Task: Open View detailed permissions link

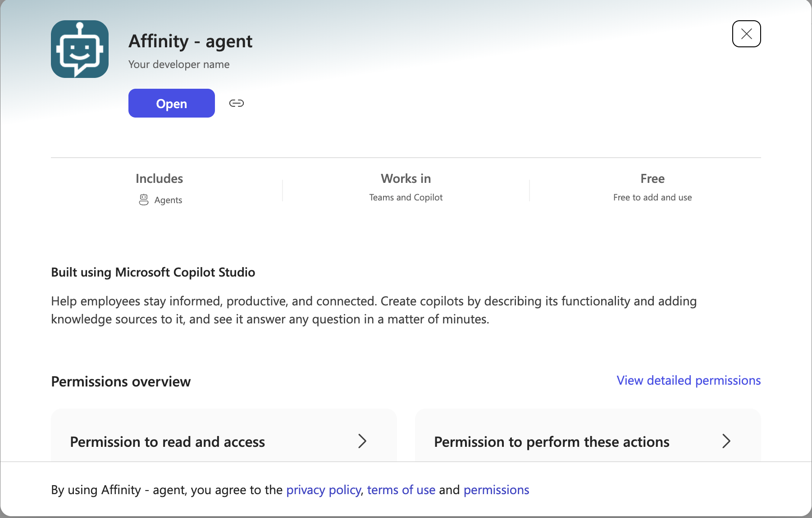Action: [x=689, y=381]
